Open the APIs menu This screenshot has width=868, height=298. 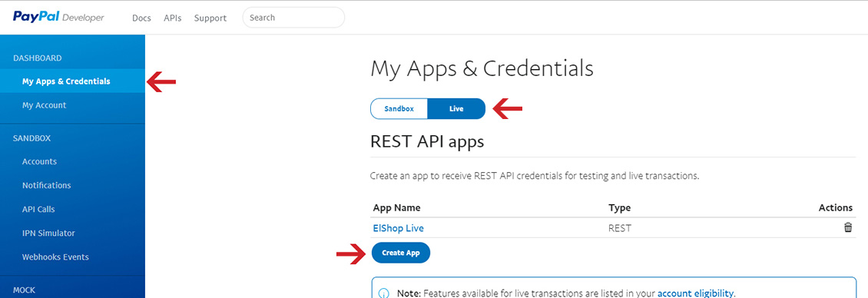tap(173, 18)
